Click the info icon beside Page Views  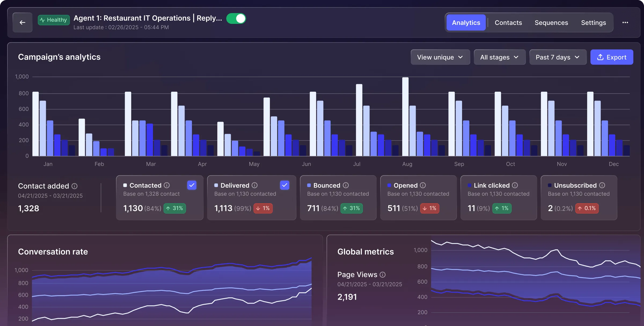pos(382,275)
